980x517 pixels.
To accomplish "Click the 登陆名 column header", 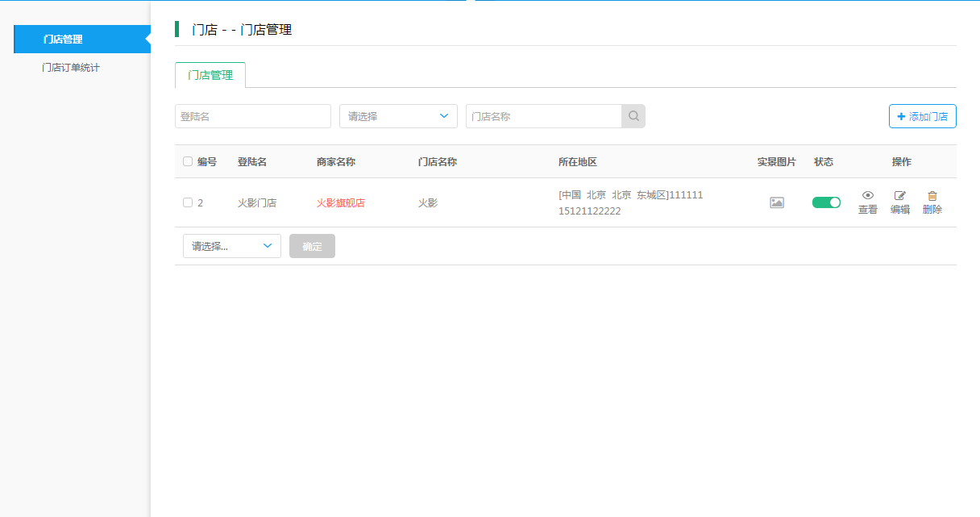I will coord(252,161).
